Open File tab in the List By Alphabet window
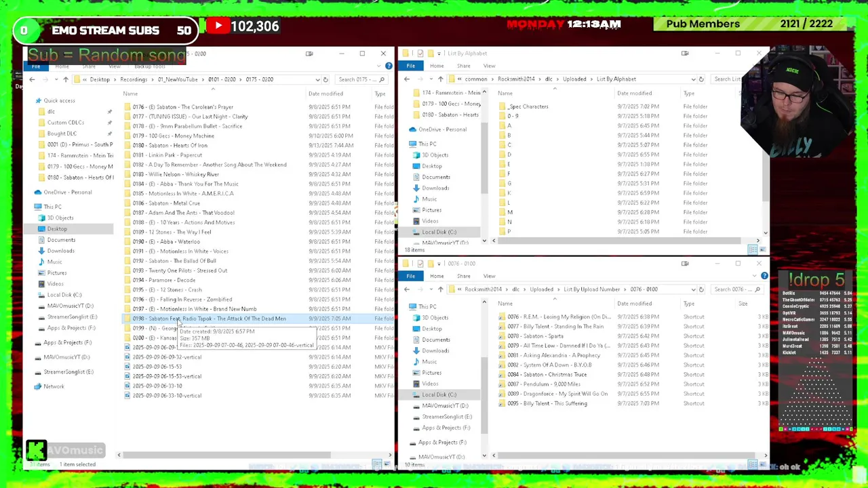This screenshot has width=868, height=488. (411, 66)
